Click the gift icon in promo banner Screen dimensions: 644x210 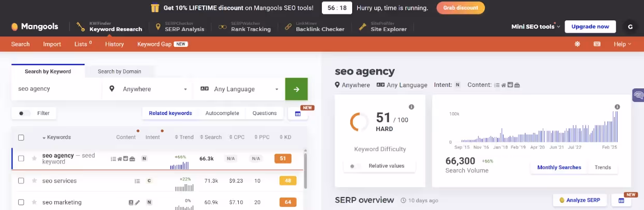pyautogui.click(x=155, y=8)
